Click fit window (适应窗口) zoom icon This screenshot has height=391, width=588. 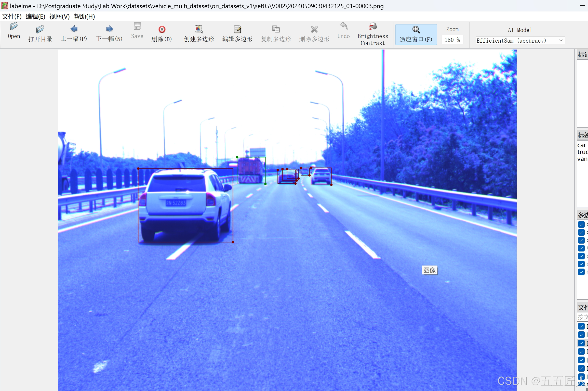416,30
